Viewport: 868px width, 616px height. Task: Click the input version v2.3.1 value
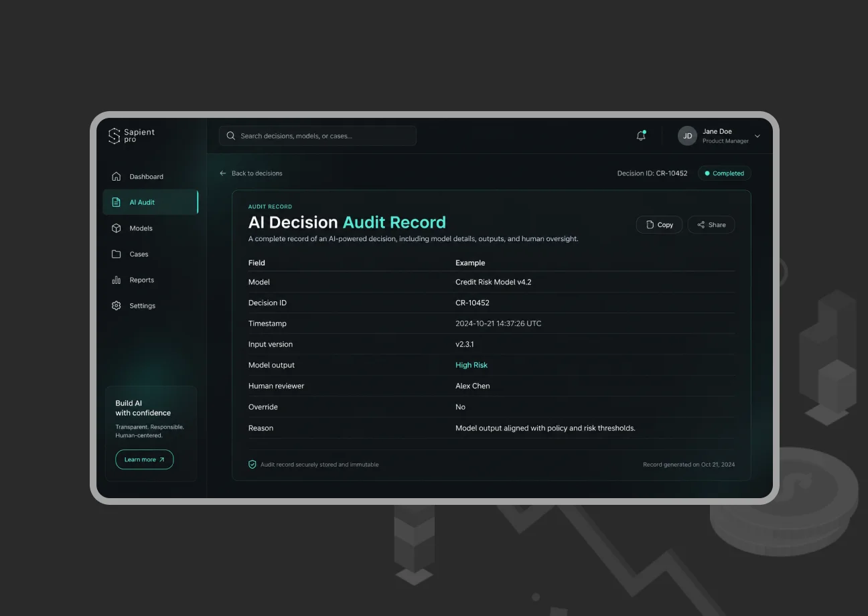coord(465,344)
